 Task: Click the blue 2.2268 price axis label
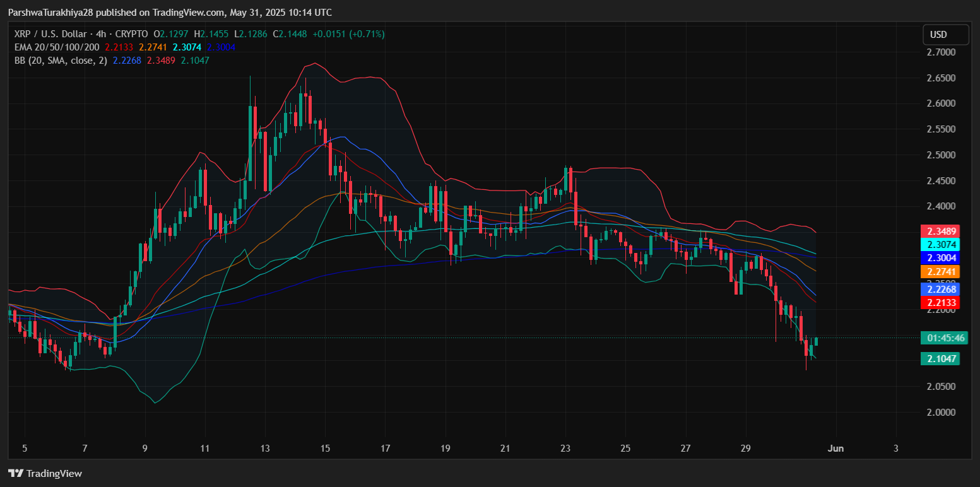940,289
